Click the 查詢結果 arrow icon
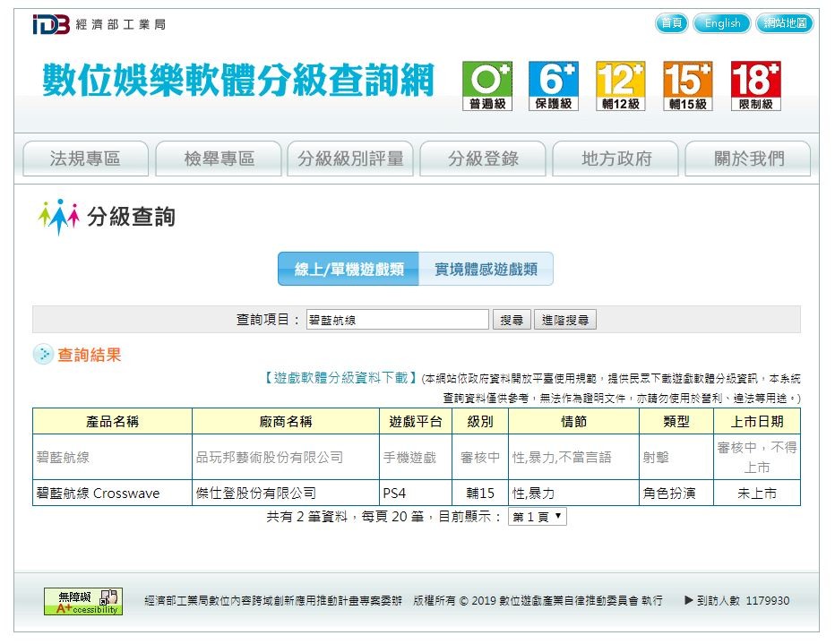The image size is (835, 644). [x=43, y=355]
